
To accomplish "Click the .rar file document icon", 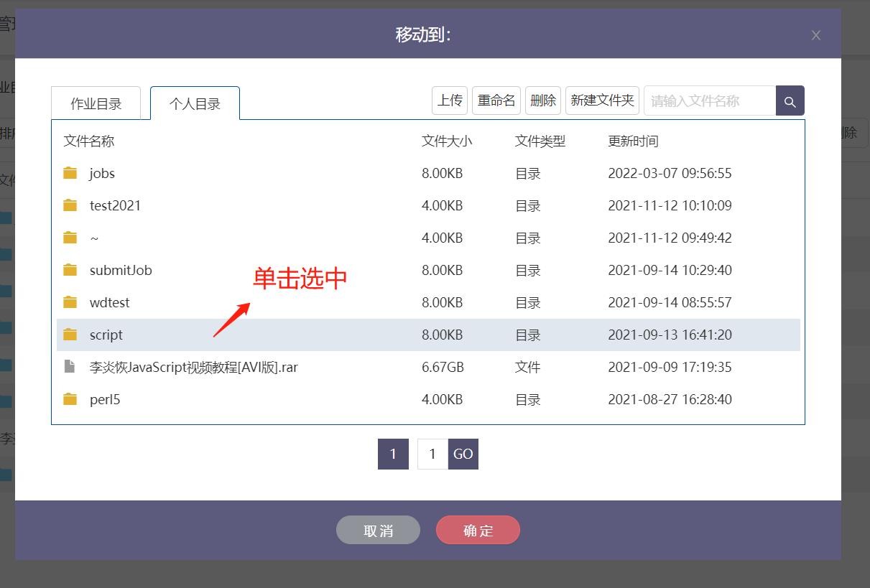I will 70,367.
